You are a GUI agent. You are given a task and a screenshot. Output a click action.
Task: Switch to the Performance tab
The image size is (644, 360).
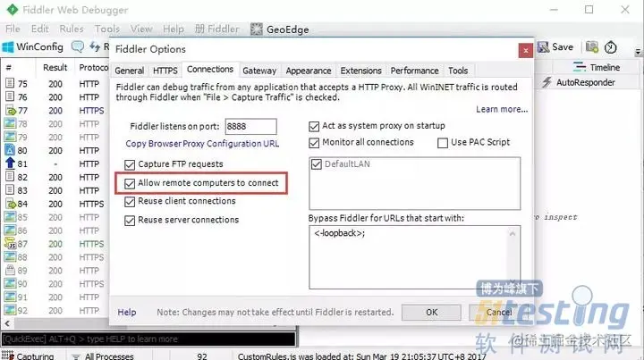(414, 71)
